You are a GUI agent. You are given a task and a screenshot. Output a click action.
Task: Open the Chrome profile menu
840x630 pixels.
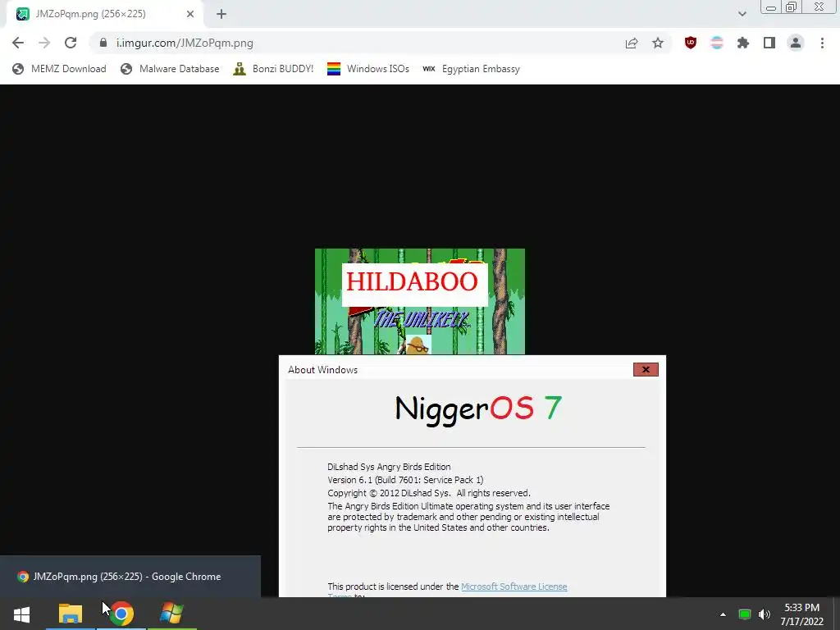click(796, 43)
